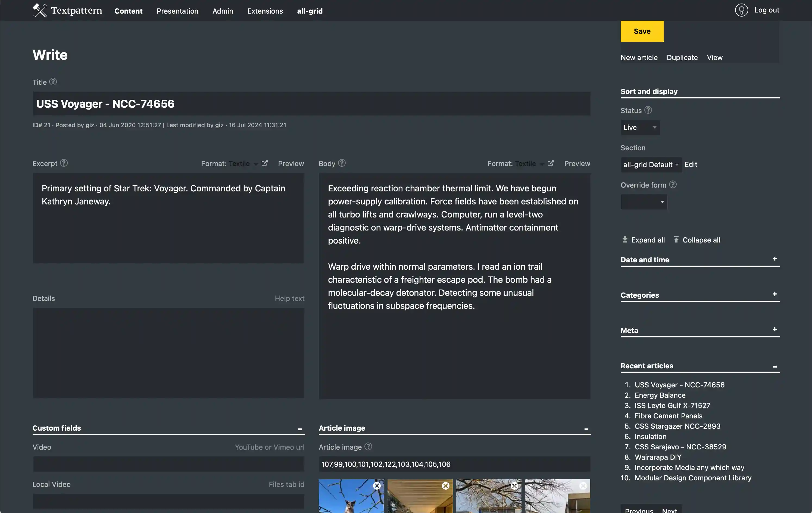Open the Override form help icon
This screenshot has height=513, width=812.
[673, 185]
